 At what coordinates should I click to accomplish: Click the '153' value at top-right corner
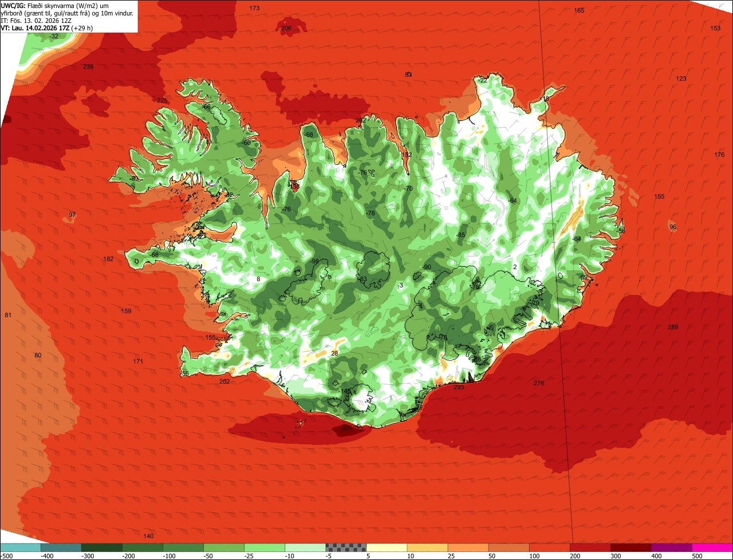(x=716, y=28)
